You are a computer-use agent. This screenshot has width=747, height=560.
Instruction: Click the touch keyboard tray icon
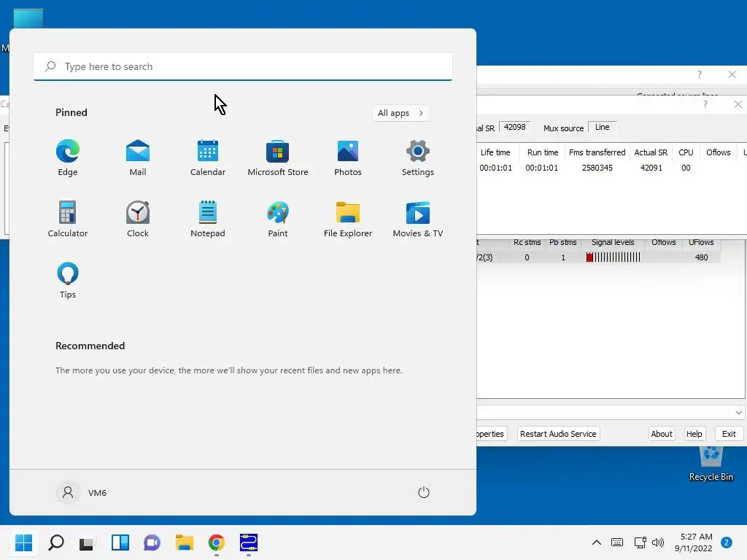(x=617, y=542)
